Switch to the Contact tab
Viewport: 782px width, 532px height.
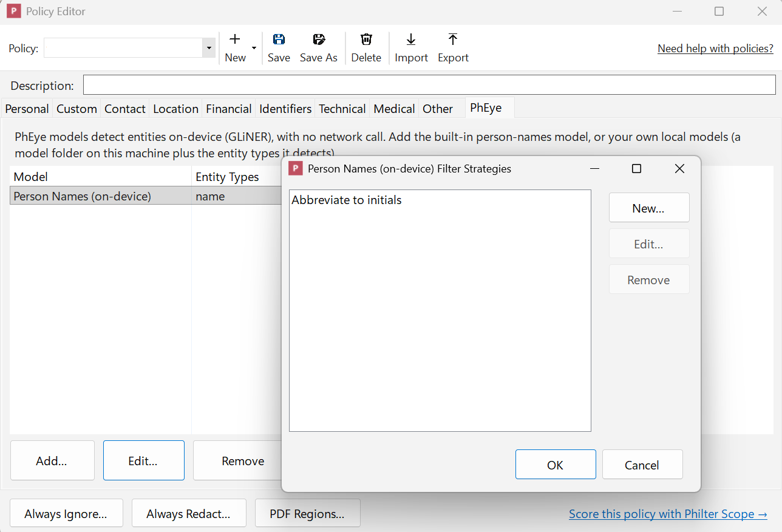(x=125, y=109)
